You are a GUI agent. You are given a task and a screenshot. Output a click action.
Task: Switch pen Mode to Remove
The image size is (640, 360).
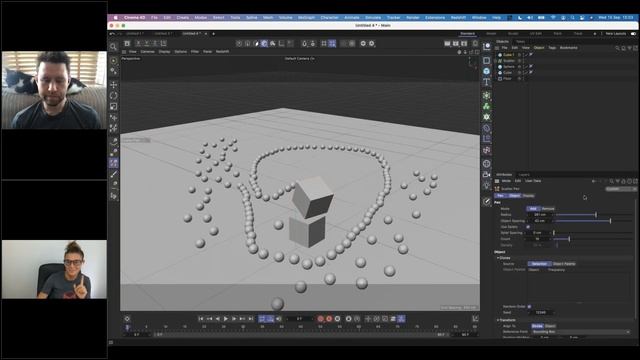[548, 209]
